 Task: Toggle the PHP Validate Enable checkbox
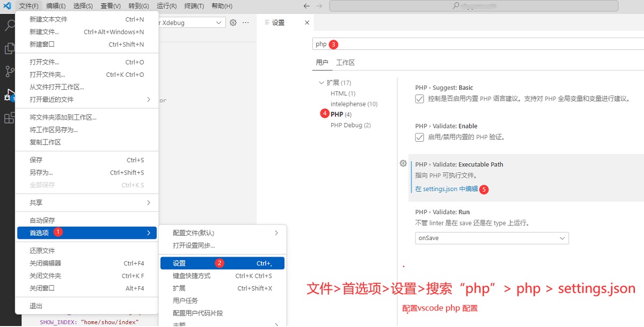tap(420, 137)
